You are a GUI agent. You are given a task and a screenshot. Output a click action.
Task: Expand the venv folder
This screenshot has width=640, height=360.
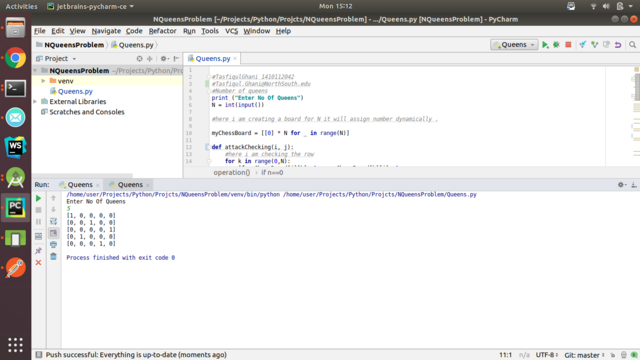click(43, 81)
